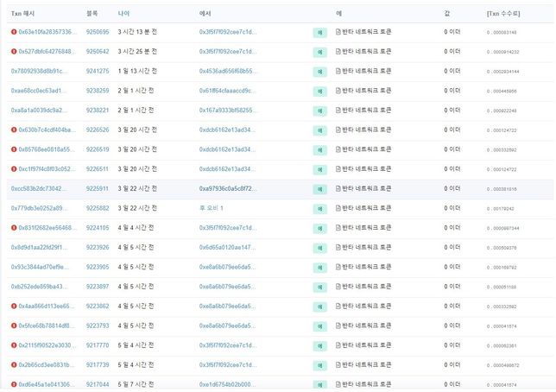The height and width of the screenshot is (392, 556).
Task: Open transaction 0x78092938d8b91c
Action: pos(45,71)
